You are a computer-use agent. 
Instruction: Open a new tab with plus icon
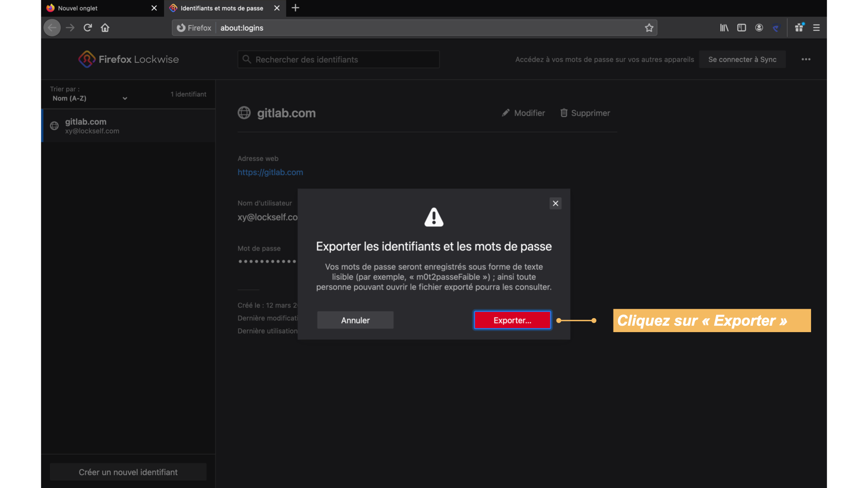click(x=296, y=8)
